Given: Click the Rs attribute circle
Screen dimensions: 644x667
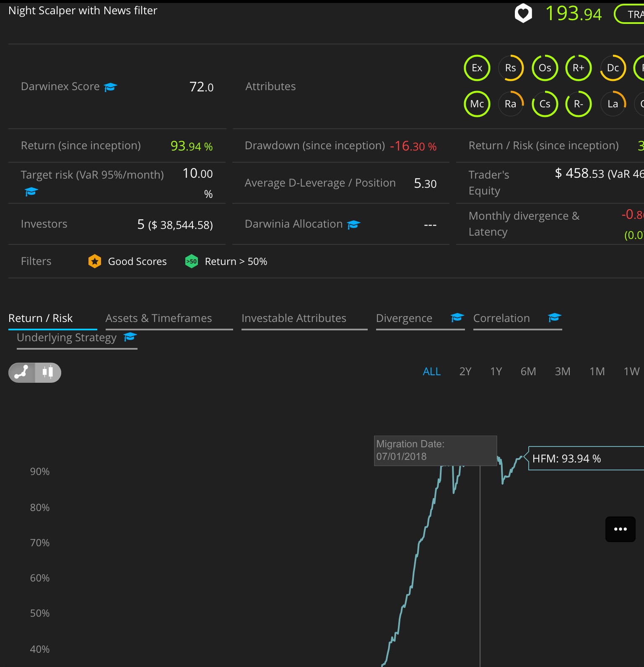Looking at the screenshot, I should [511, 68].
